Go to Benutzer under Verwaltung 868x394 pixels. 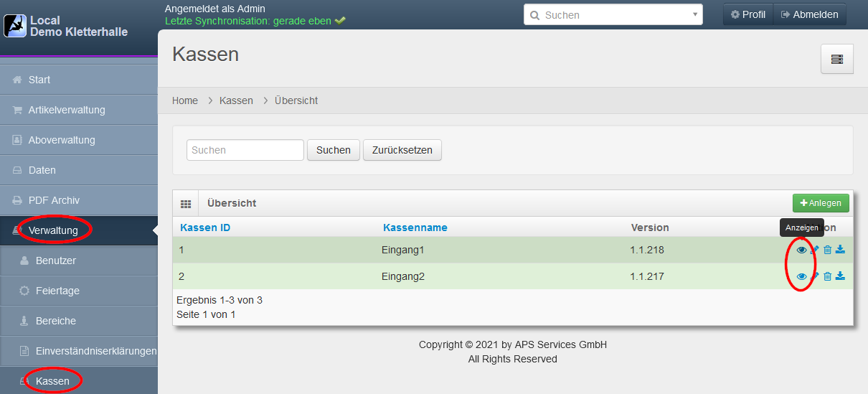coord(56,261)
